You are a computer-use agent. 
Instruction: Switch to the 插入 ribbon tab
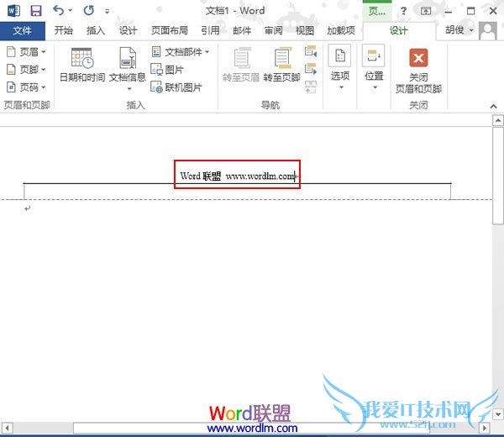click(x=96, y=31)
